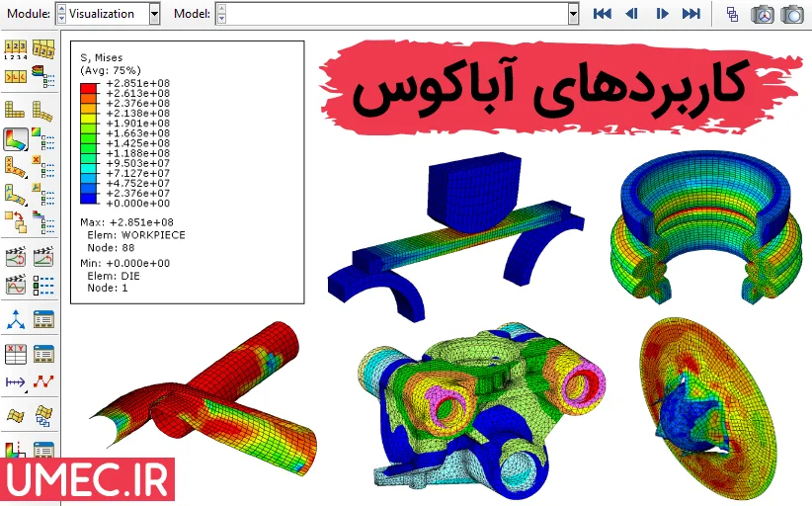The height and width of the screenshot is (506, 812).
Task: Click the yellow mesh with blue squares icon
Action: point(43,416)
